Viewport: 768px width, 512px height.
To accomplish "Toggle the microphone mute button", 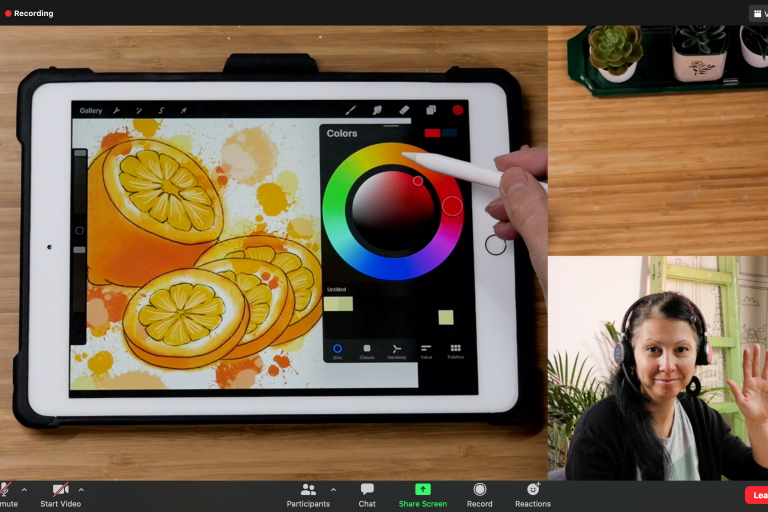I will [6, 494].
